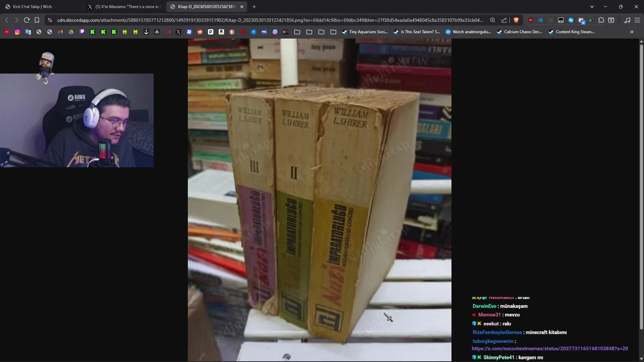Viewport: 644px width, 362px height.
Task: Open the Roblox bookmark
Action: coord(189,32)
